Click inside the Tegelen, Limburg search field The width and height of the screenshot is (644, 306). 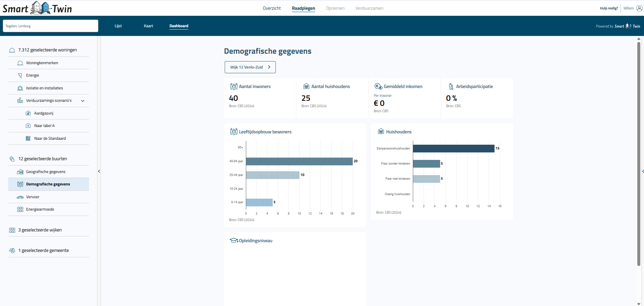[x=50, y=26]
